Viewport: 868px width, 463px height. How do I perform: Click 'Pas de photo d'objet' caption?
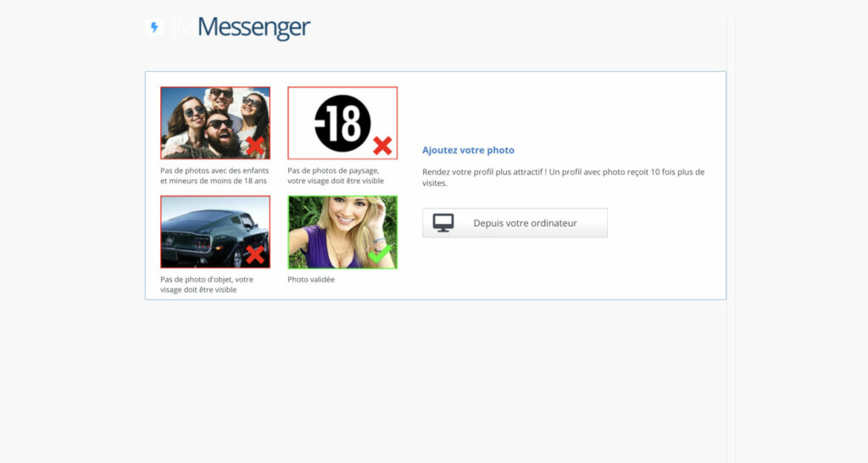point(207,285)
